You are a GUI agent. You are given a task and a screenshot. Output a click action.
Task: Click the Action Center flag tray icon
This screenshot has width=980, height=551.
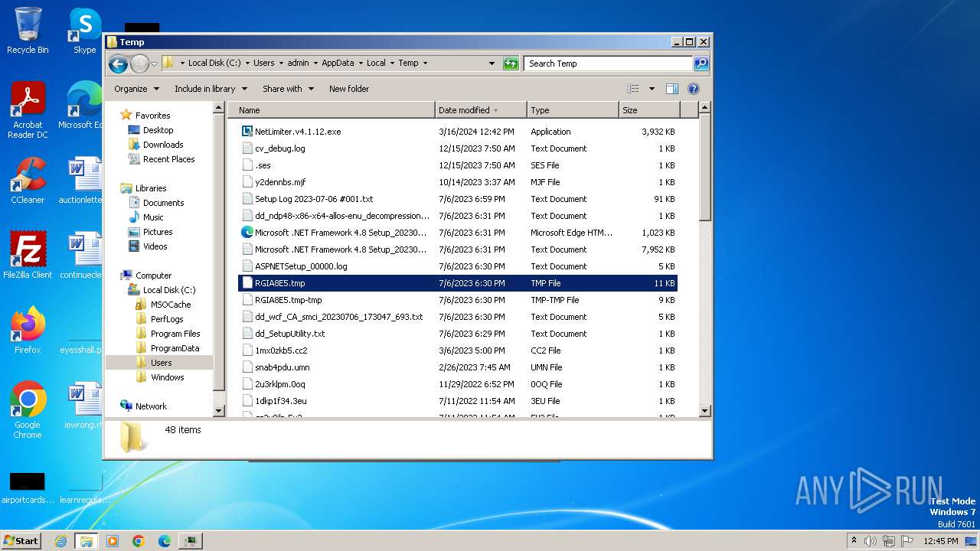point(907,541)
